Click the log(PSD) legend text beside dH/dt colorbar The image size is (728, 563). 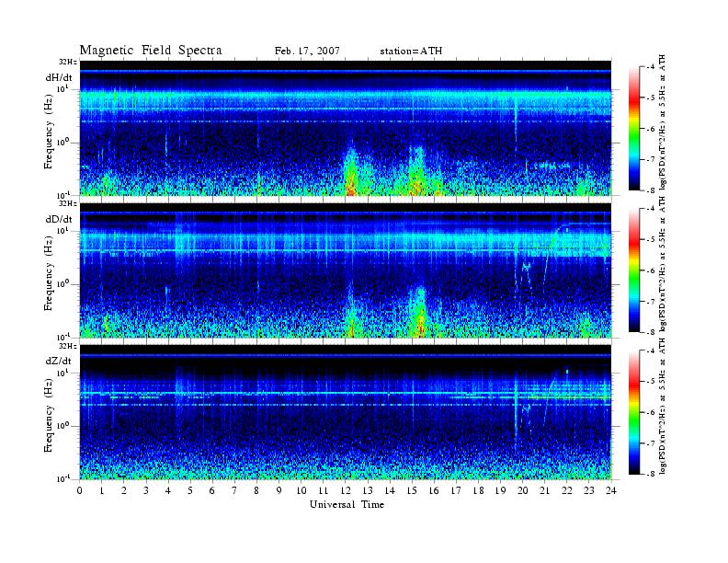point(662,122)
